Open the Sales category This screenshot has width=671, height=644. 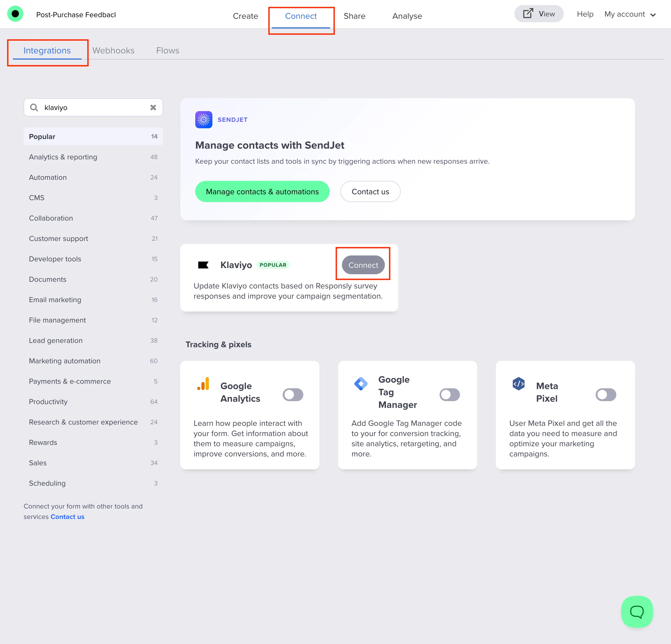click(x=93, y=462)
